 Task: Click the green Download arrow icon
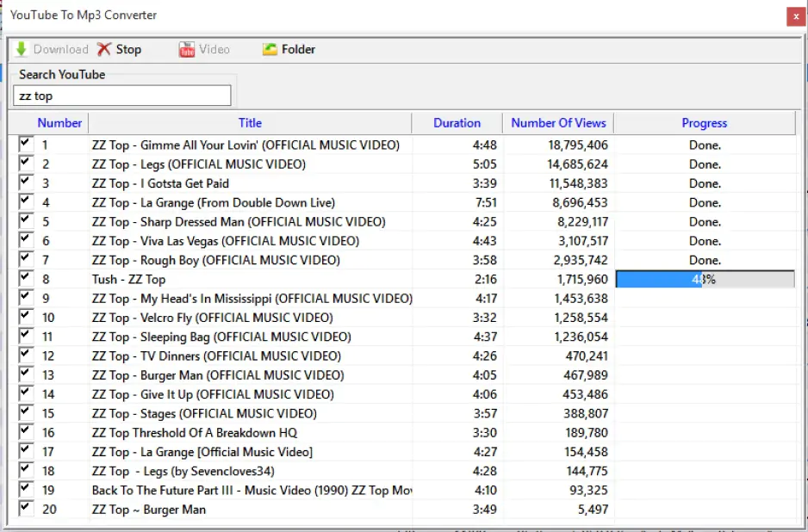point(22,50)
